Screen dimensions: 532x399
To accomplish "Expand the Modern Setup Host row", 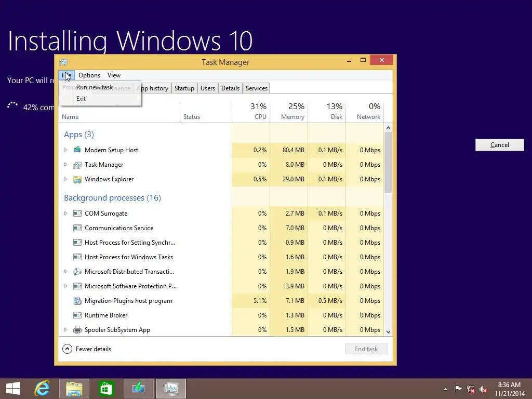I will click(66, 150).
